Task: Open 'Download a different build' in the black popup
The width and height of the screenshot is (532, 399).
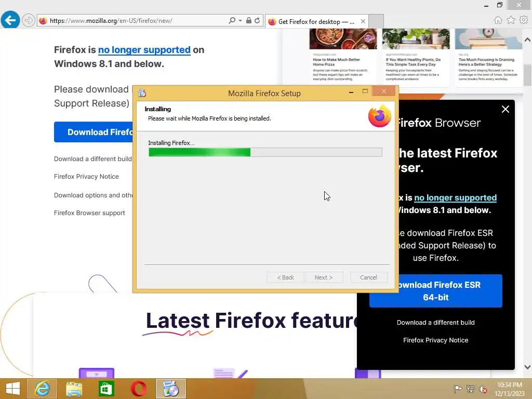Action: tap(436, 322)
